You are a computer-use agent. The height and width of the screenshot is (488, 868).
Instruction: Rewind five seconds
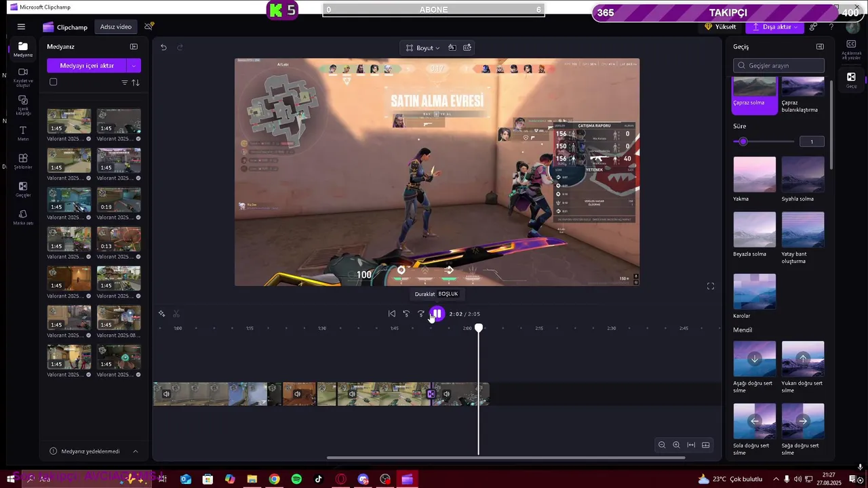[x=406, y=314]
